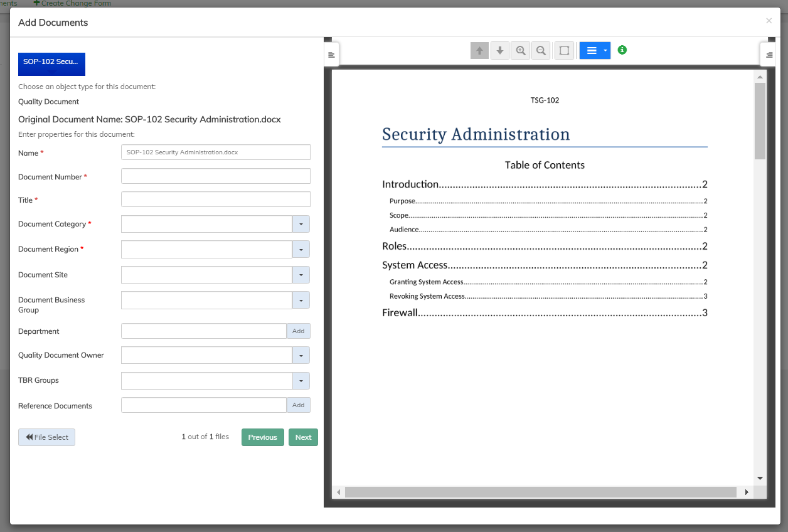Open the blue view mode dropdown
788x532 pixels.
595,51
